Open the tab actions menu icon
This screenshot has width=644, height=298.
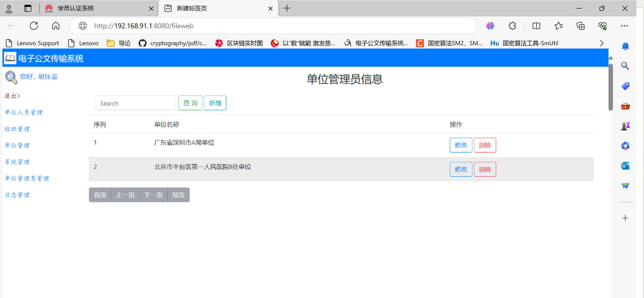coord(28,8)
